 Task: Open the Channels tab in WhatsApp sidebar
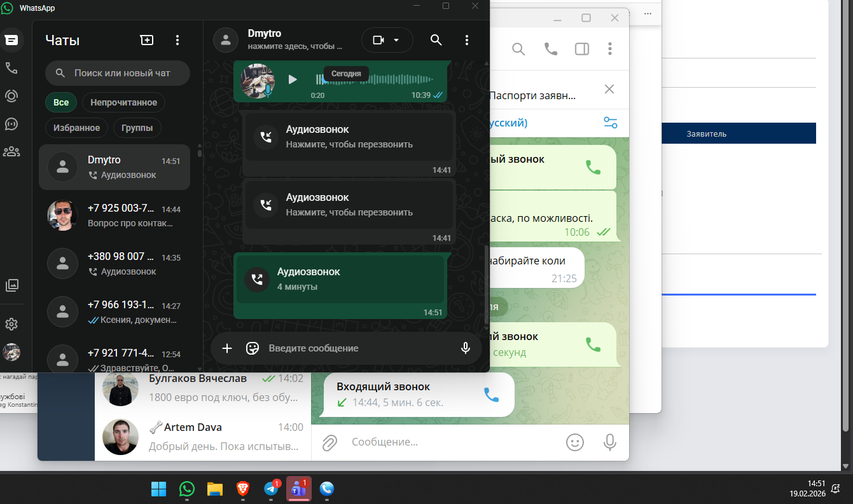point(11,124)
